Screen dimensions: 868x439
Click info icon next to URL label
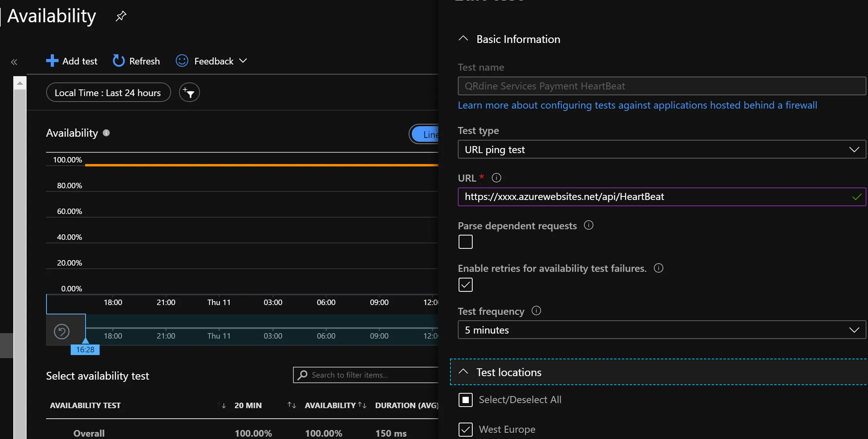[x=496, y=178]
